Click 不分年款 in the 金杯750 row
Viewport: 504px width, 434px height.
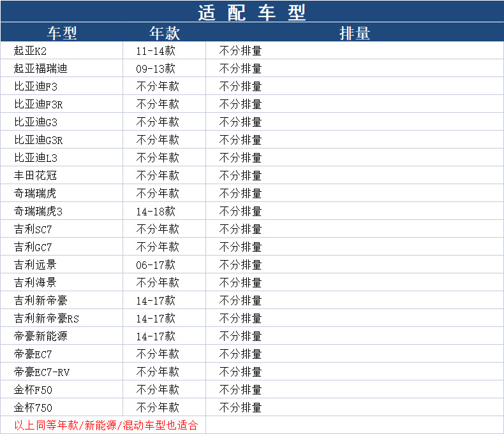(x=158, y=408)
